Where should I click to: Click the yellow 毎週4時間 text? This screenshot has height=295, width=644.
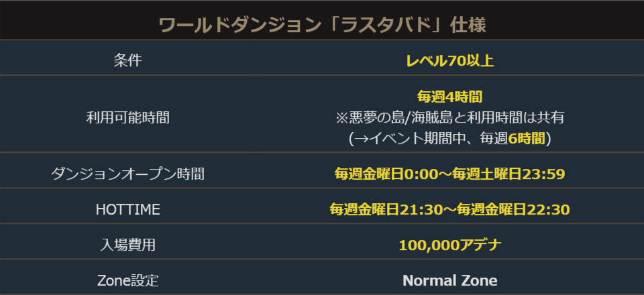click(449, 97)
